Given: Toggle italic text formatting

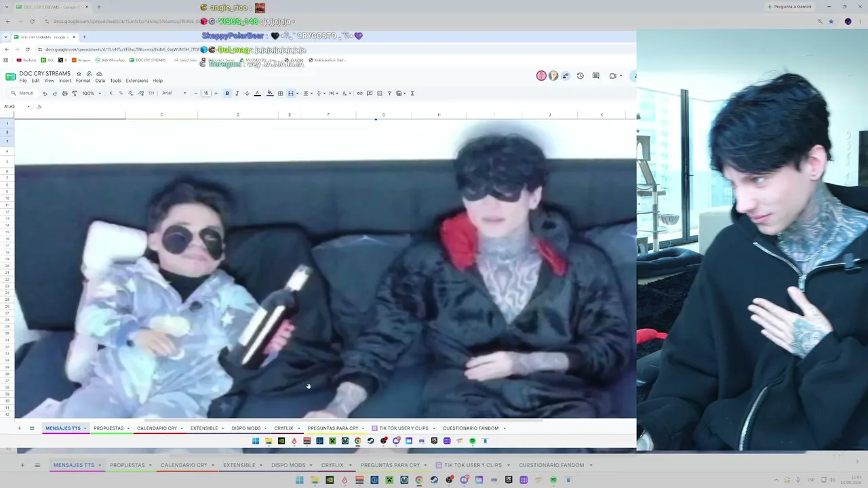Looking at the screenshot, I should coord(237,94).
